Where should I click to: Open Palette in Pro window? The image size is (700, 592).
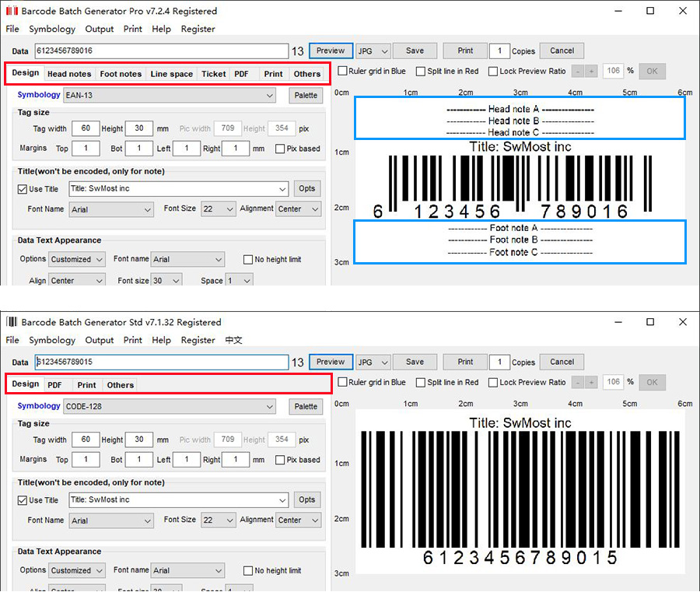pyautogui.click(x=306, y=95)
